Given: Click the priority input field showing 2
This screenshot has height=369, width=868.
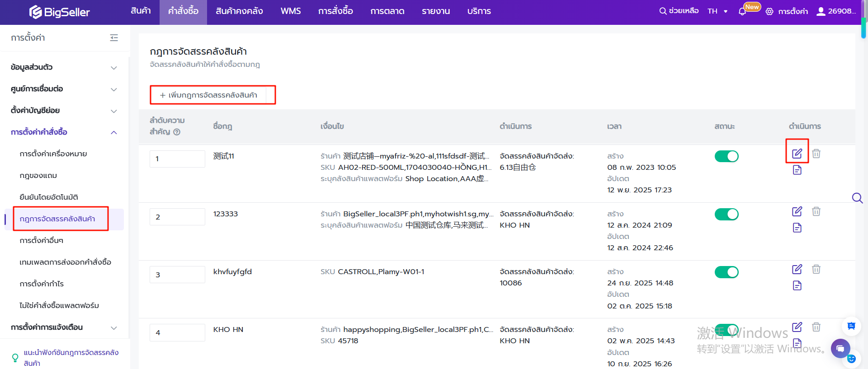Looking at the screenshot, I should click(177, 217).
